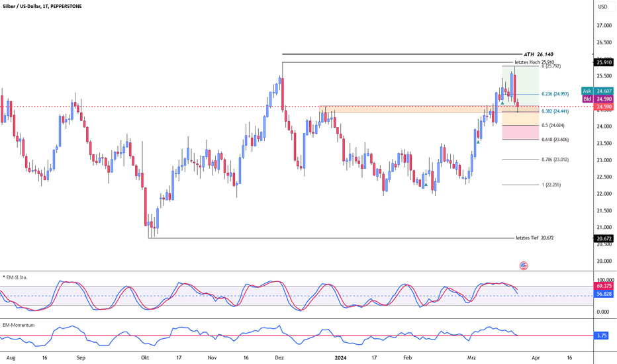Viewport: 617px width, 364px height.
Task: Click the US flag event icon
Action: 524,265
